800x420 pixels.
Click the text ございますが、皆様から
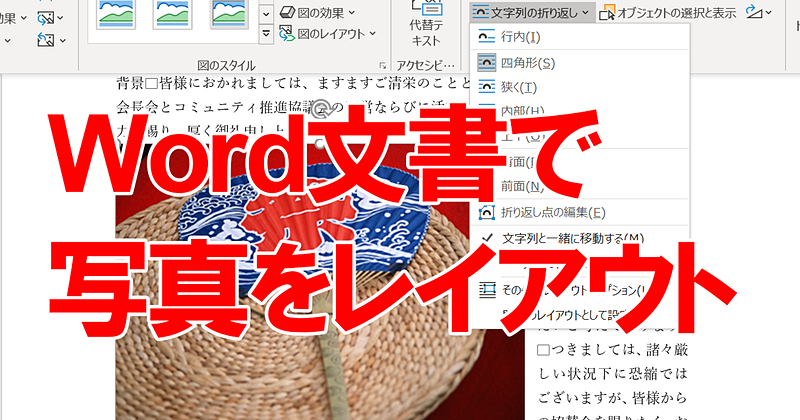tap(612, 398)
